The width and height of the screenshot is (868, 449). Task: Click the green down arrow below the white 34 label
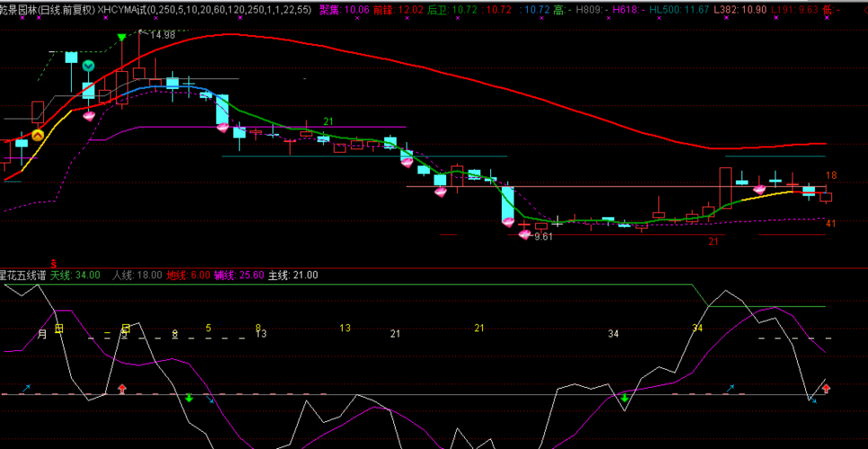624,398
